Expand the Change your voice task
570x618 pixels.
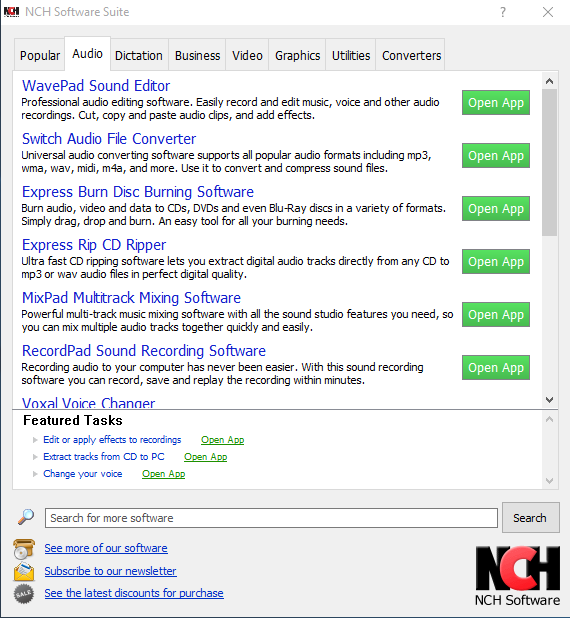35,474
